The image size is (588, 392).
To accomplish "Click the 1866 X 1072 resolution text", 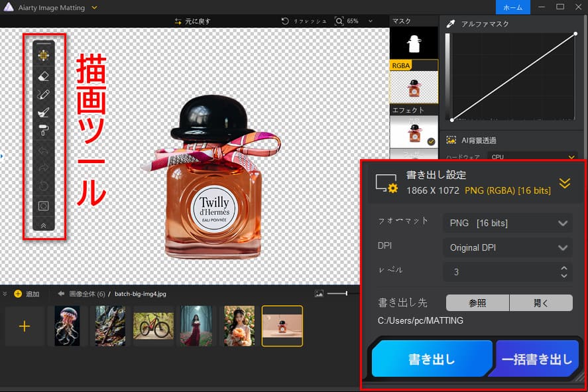I will (x=433, y=190).
